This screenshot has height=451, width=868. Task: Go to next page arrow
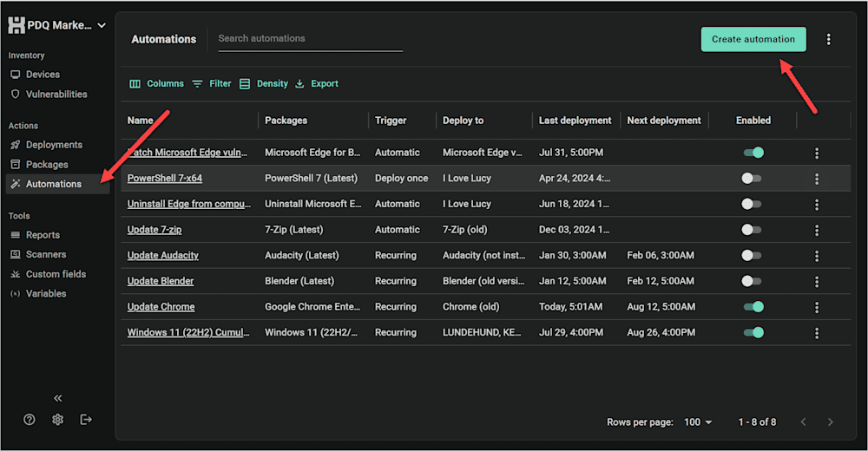coord(830,422)
